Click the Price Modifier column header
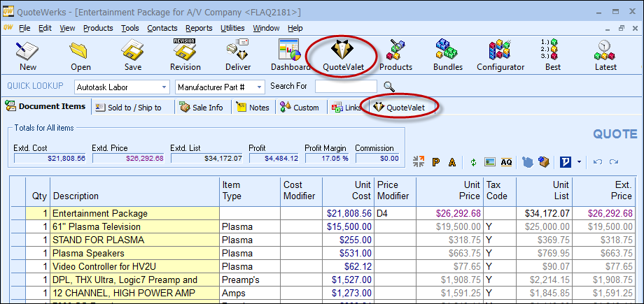This screenshot has height=304, width=644. click(395, 191)
